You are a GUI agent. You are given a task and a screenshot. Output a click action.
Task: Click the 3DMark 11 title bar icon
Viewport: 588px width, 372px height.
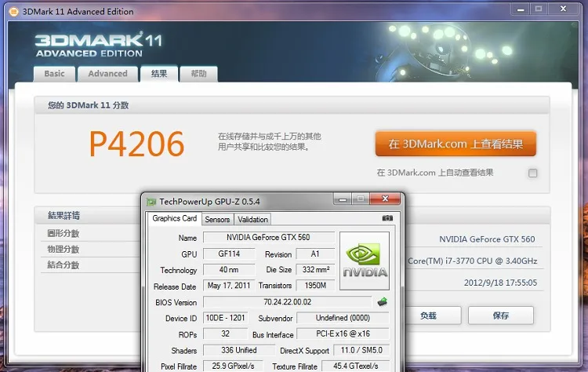[x=13, y=12]
